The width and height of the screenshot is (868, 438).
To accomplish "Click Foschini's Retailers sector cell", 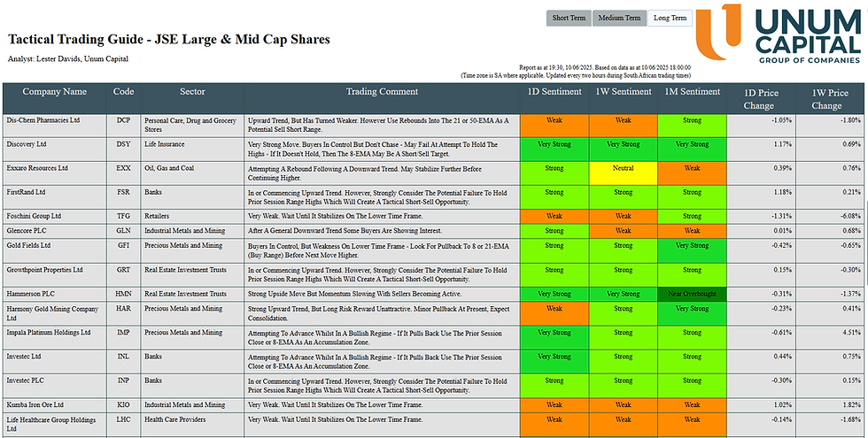I will pos(157,216).
